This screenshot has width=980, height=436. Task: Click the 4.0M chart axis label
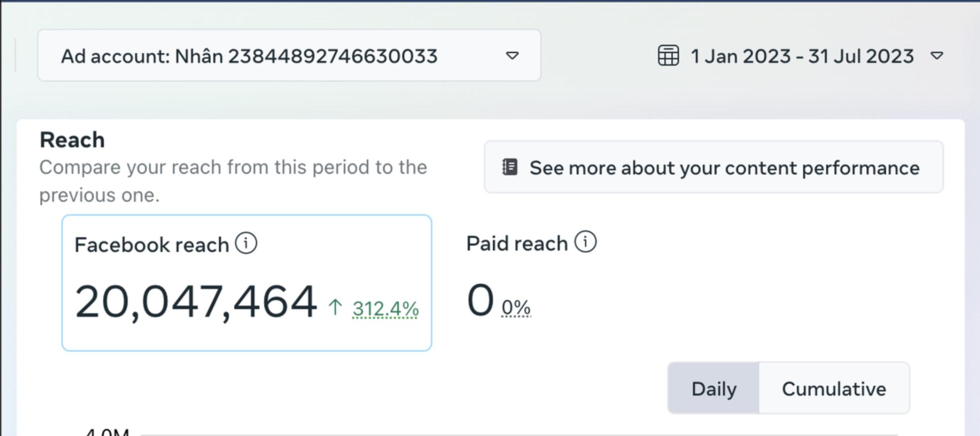click(x=107, y=431)
